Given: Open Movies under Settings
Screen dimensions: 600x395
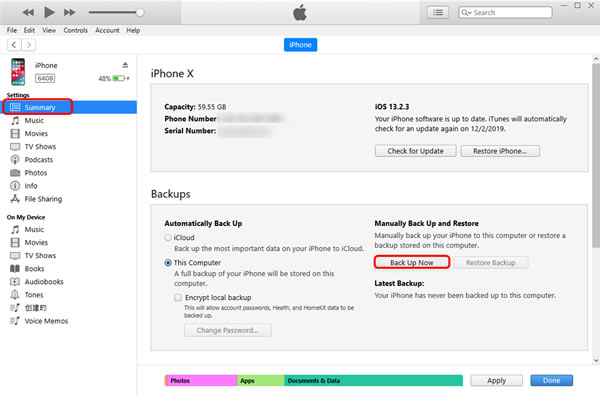Looking at the screenshot, I should [x=69, y=134].
